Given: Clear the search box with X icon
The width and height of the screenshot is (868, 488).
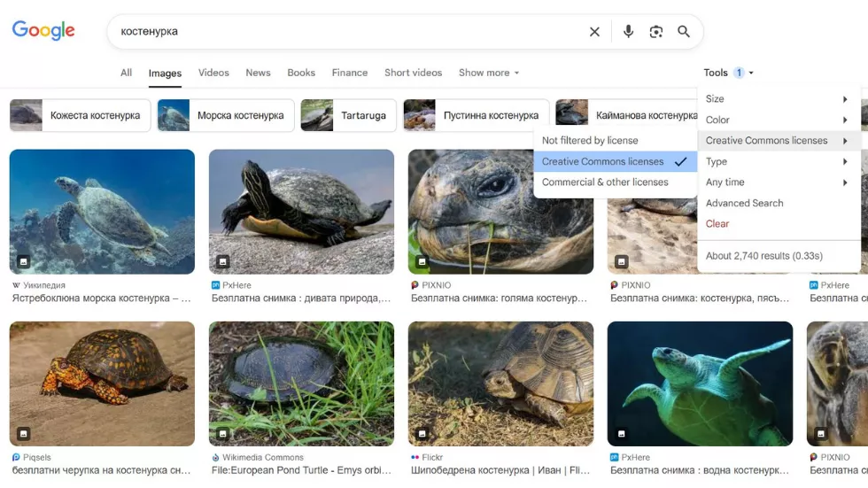Looking at the screenshot, I should [594, 32].
